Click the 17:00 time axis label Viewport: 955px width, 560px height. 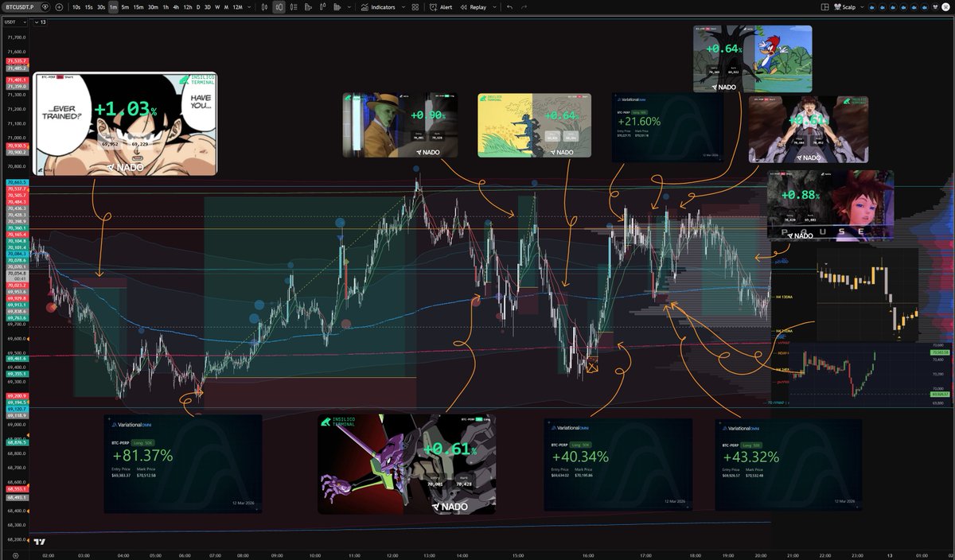coord(645,554)
